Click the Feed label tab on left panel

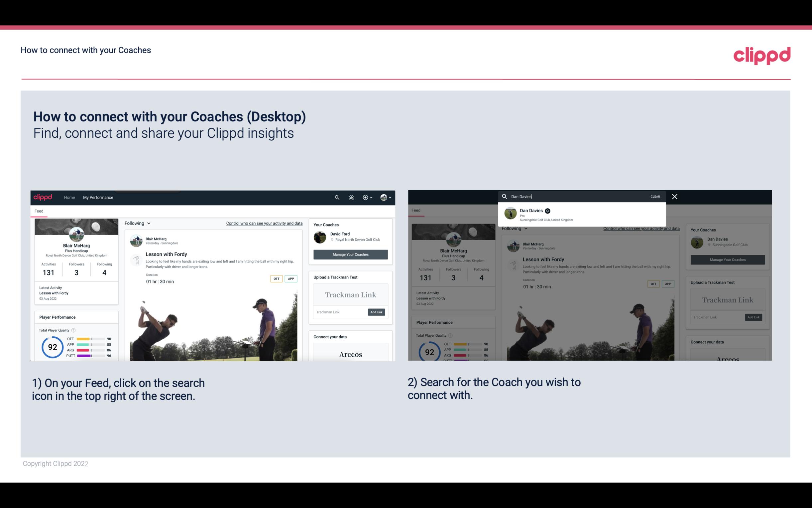(40, 210)
